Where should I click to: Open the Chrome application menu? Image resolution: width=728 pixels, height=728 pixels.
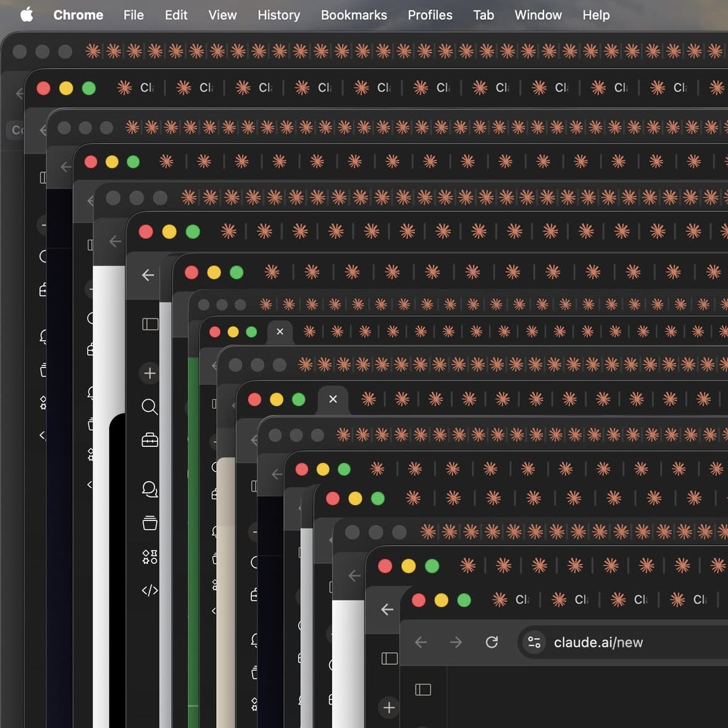click(78, 15)
